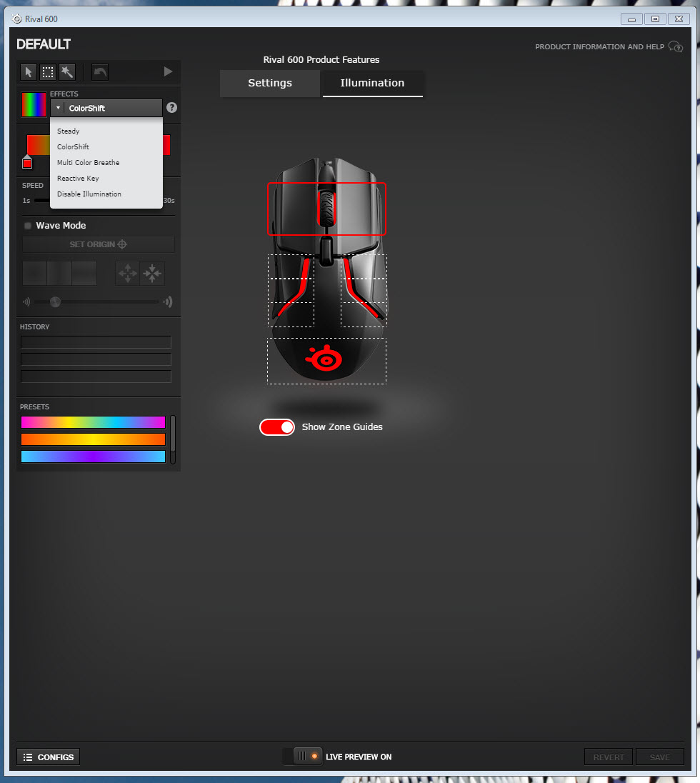This screenshot has width=700, height=783.
Task: Close the Rival 600 window
Action: pyautogui.click(x=679, y=19)
